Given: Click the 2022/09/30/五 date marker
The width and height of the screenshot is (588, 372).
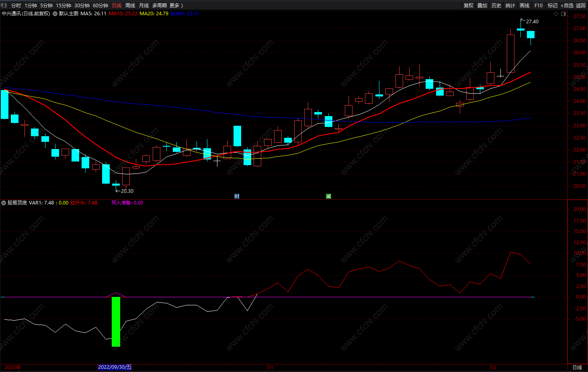Looking at the screenshot, I should pos(115,367).
